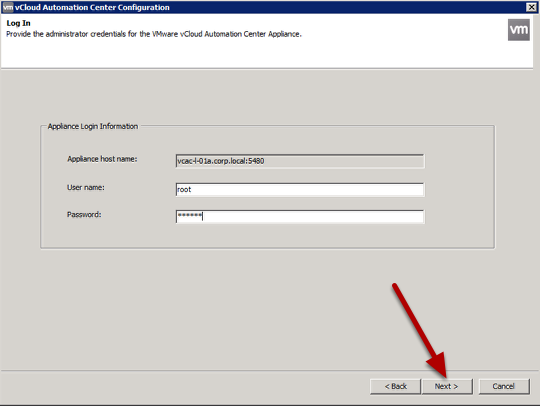The width and height of the screenshot is (540, 406).
Task: Cancel the configuration wizard
Action: point(504,386)
